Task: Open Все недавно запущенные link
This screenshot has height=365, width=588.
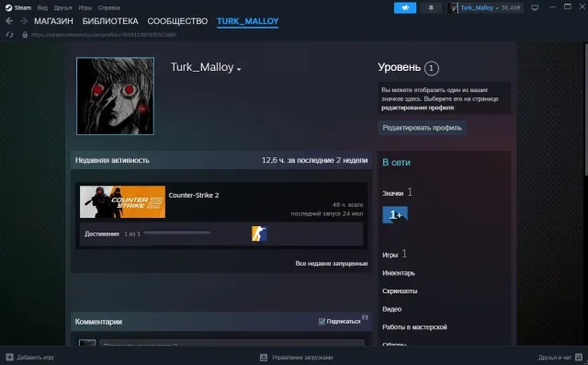Action: click(332, 263)
